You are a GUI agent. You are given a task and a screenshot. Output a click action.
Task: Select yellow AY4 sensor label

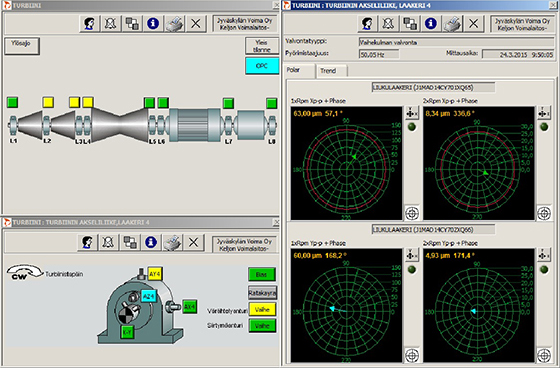pyautogui.click(x=155, y=274)
